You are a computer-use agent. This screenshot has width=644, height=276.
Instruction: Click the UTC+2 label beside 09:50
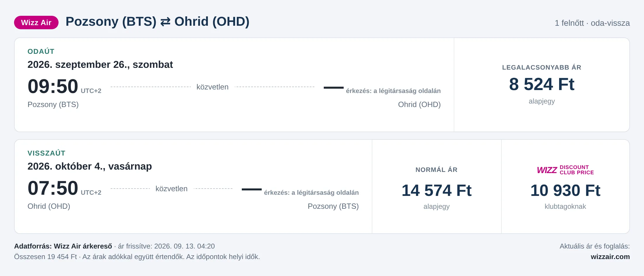(91, 91)
